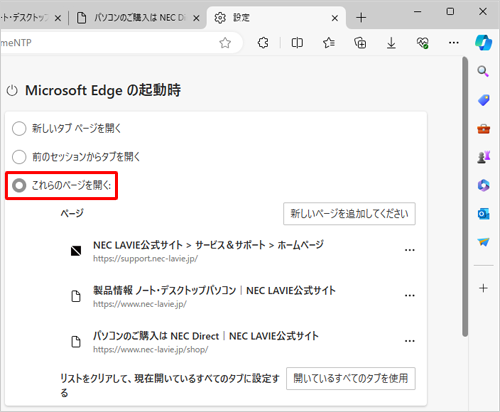The image size is (500, 412).
Task: Open sidebar Drop paper-plane icon
Action: coord(483,242)
